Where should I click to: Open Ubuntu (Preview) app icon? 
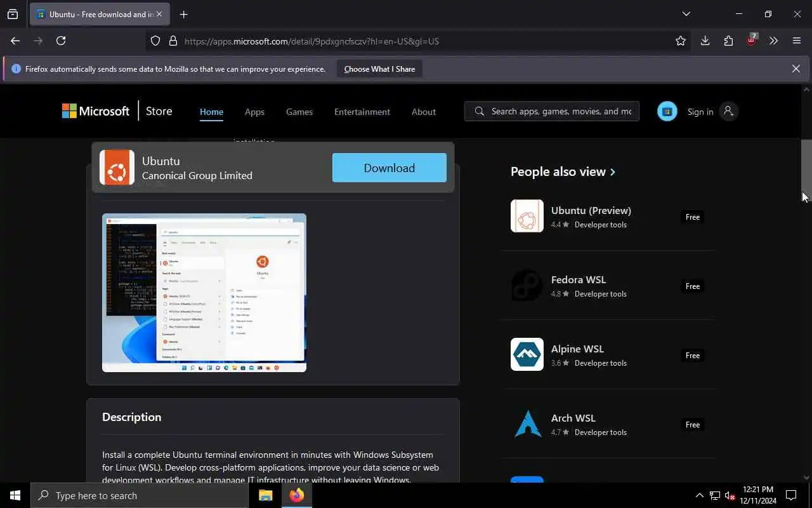tap(527, 216)
